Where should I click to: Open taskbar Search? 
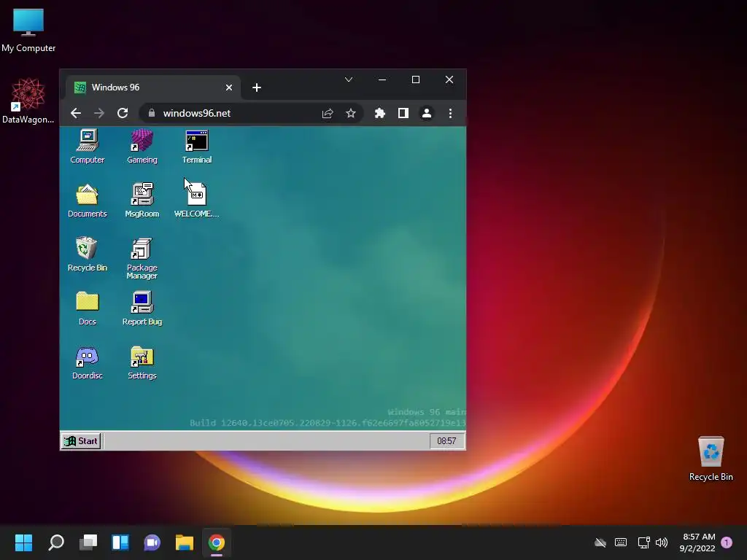(x=56, y=542)
